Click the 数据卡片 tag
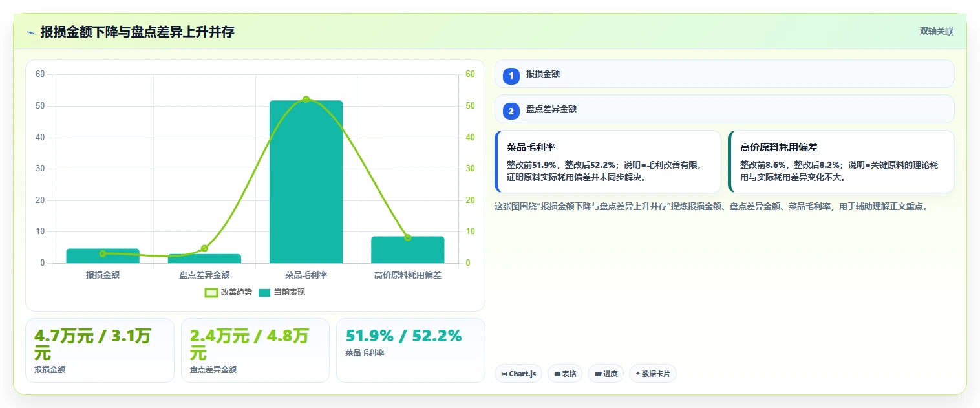Image resolution: width=980 pixels, height=408 pixels. point(653,374)
